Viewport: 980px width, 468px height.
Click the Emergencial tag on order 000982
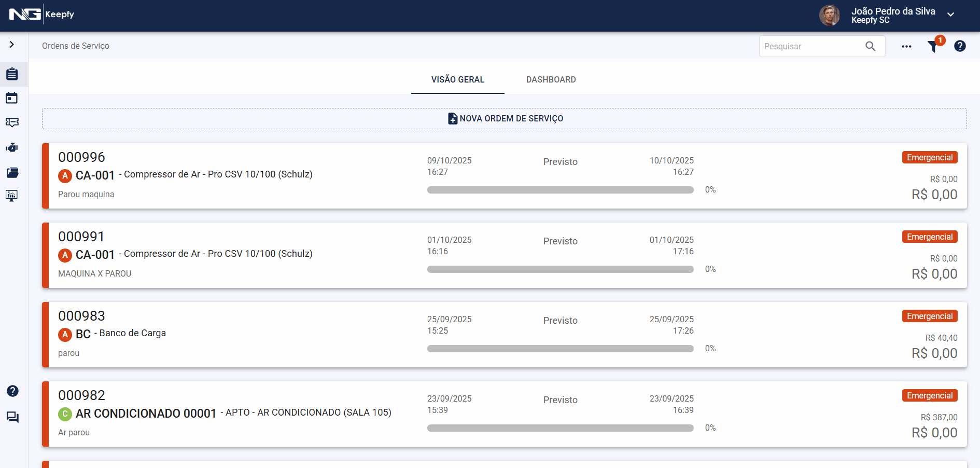(x=929, y=395)
